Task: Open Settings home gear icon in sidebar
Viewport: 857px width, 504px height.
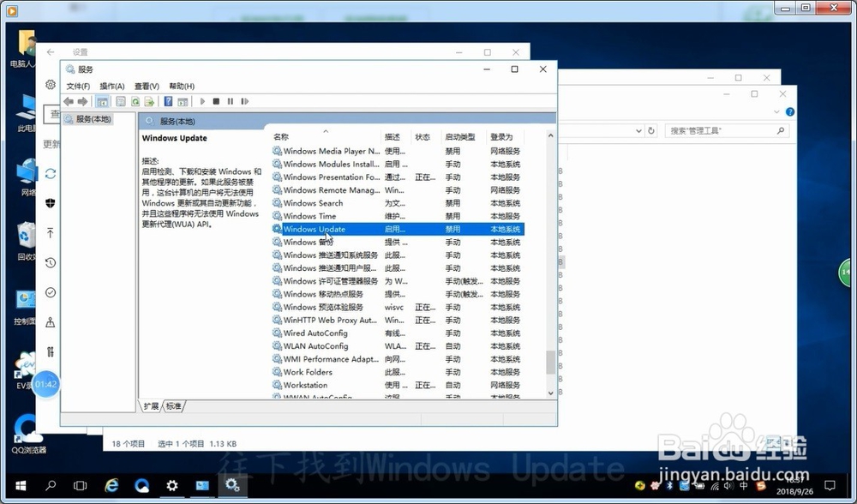Action: point(51,85)
